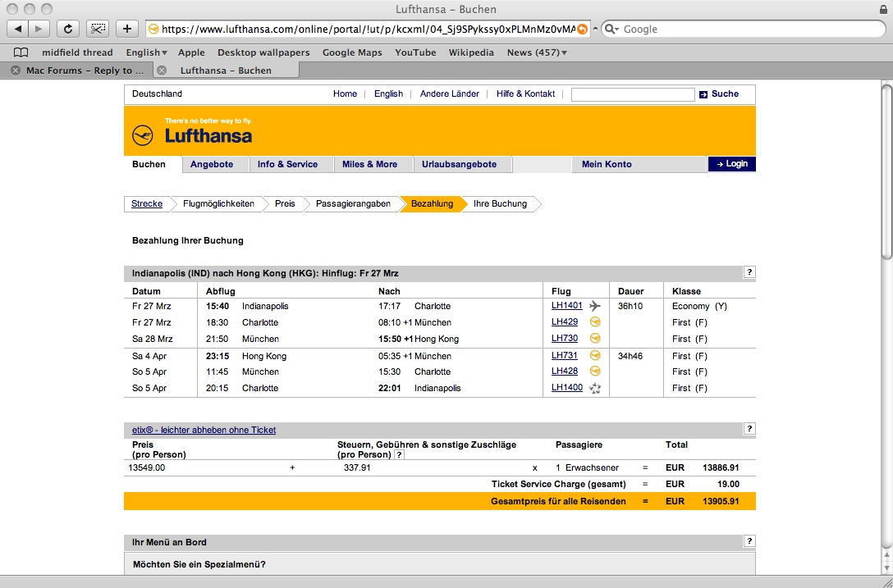Open the Desktop wallpapers bookmark

(263, 52)
